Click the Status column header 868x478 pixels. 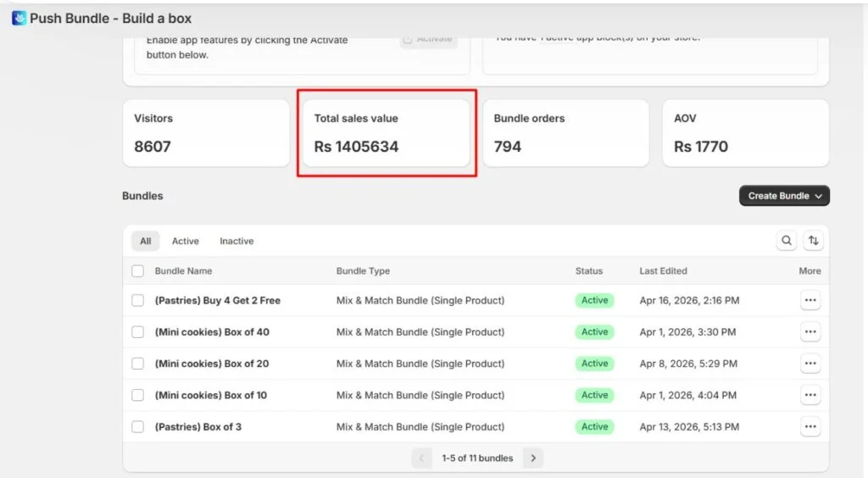pyautogui.click(x=589, y=271)
